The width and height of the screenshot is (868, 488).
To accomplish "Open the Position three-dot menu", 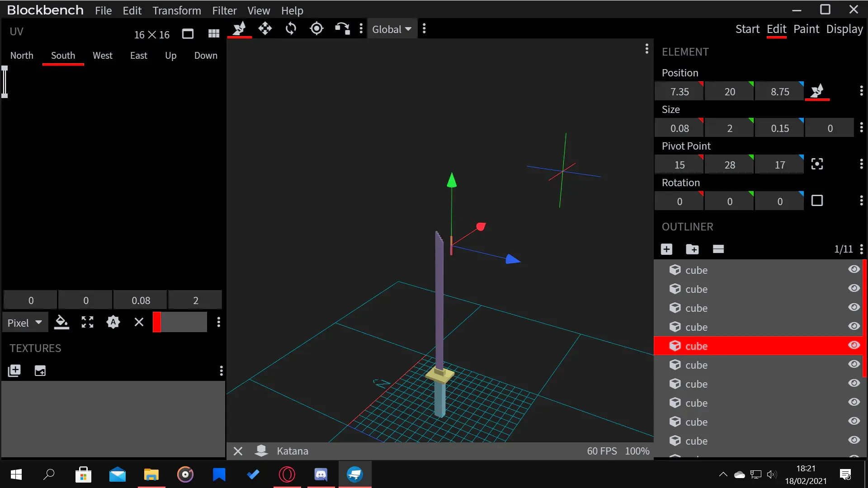I will 861,91.
